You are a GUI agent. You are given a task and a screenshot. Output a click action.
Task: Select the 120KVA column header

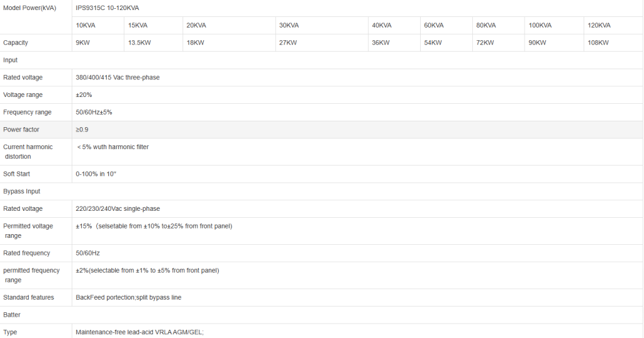599,25
